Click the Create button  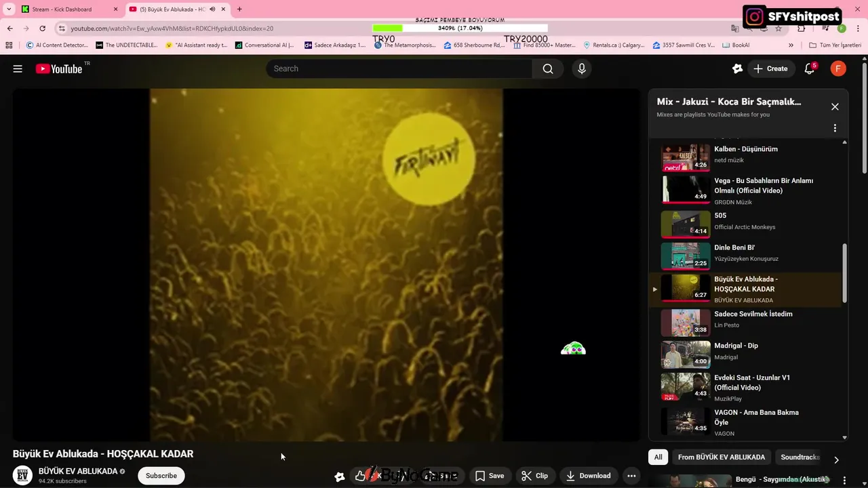coord(771,68)
